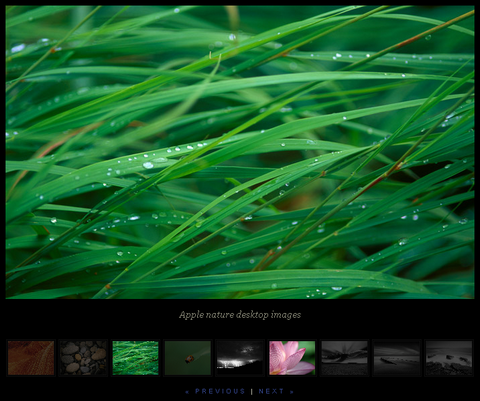
Task: Select the pink lotus flower thumbnail
Action: point(292,358)
